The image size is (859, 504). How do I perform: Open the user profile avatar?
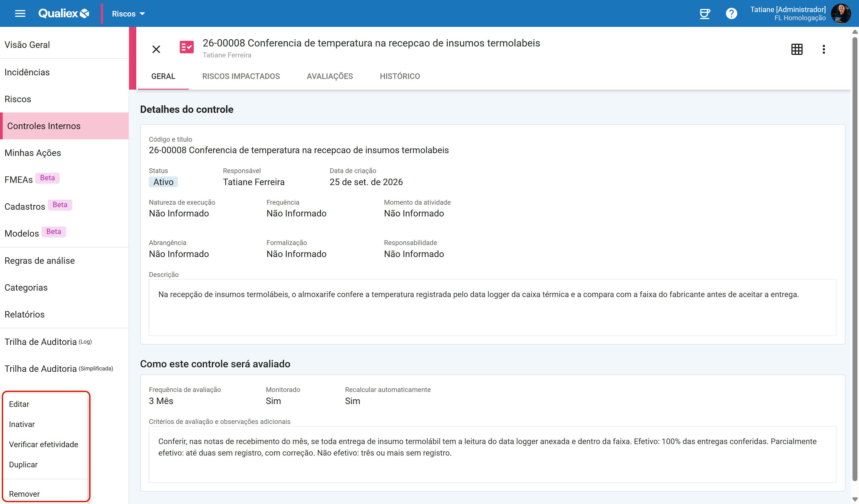coord(841,14)
